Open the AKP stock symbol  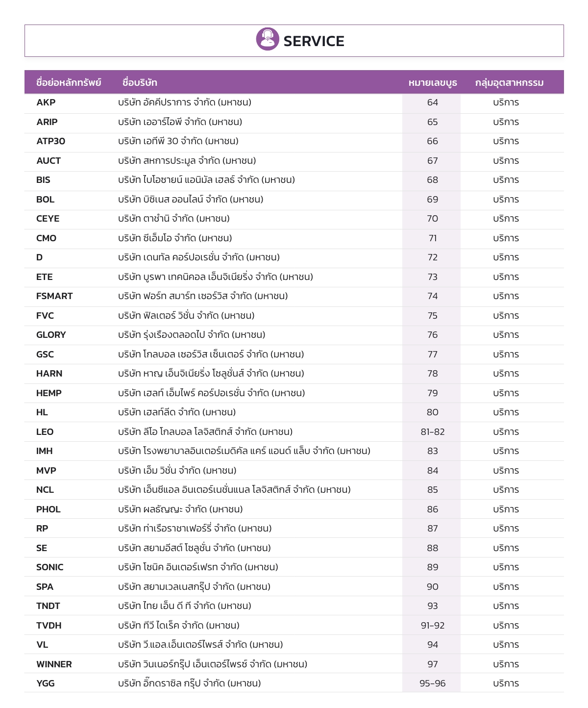(x=46, y=102)
